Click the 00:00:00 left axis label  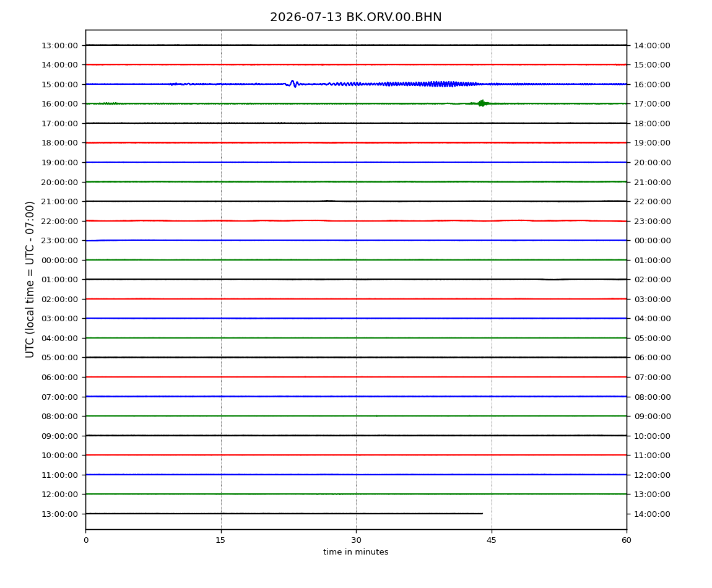[59, 260]
